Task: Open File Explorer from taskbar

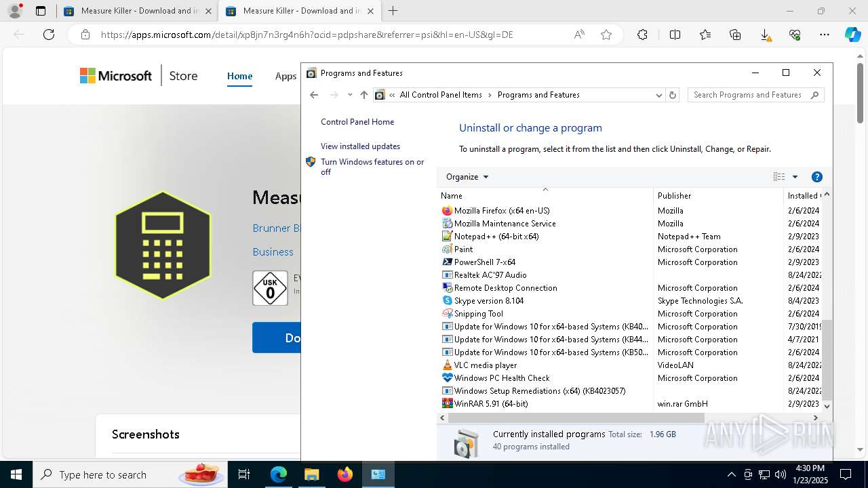Action: [x=311, y=474]
